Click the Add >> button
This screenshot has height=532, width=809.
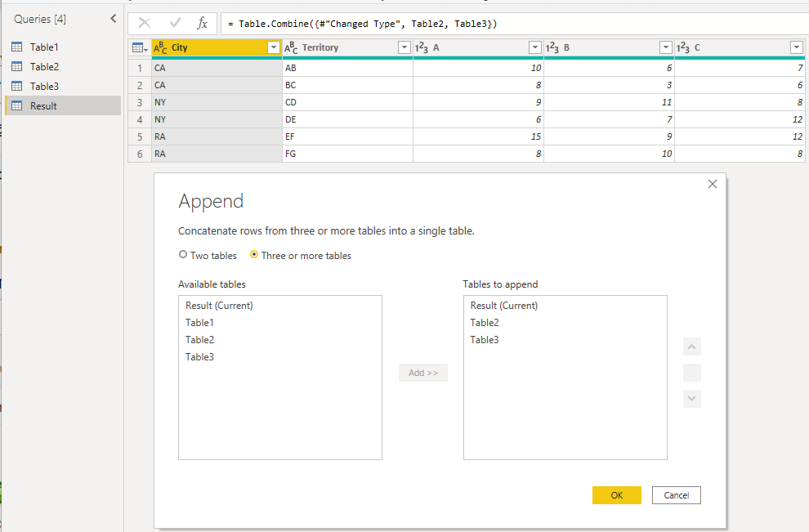point(423,373)
